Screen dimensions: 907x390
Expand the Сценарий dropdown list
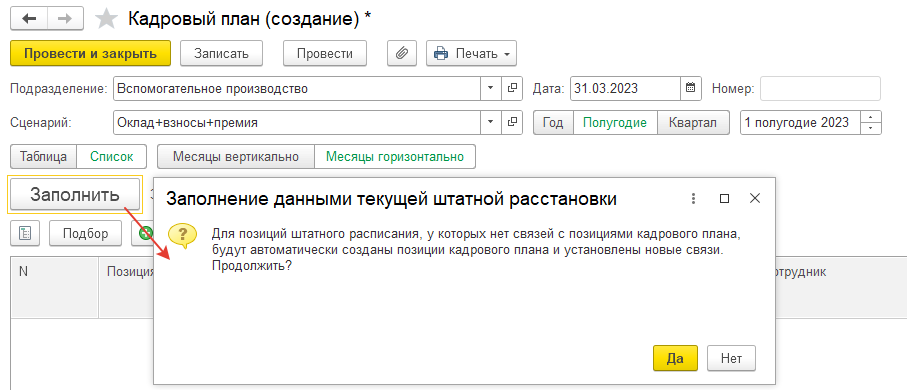click(x=491, y=123)
